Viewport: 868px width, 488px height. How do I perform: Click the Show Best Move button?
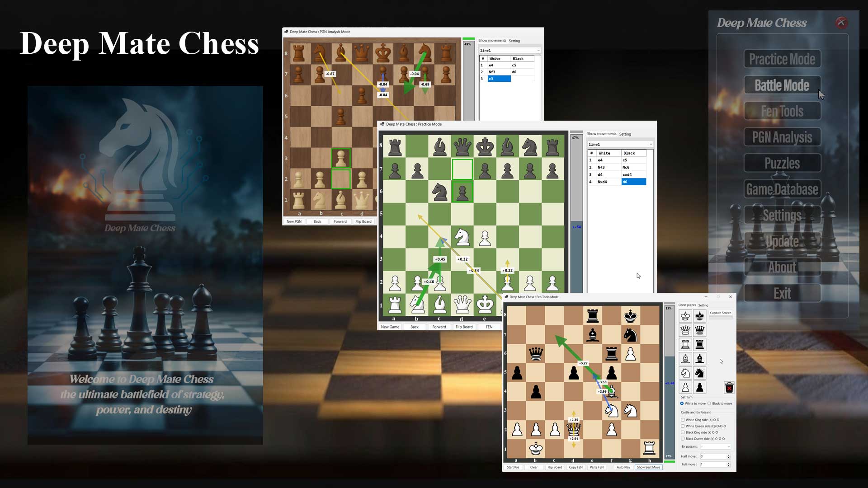[x=648, y=467]
